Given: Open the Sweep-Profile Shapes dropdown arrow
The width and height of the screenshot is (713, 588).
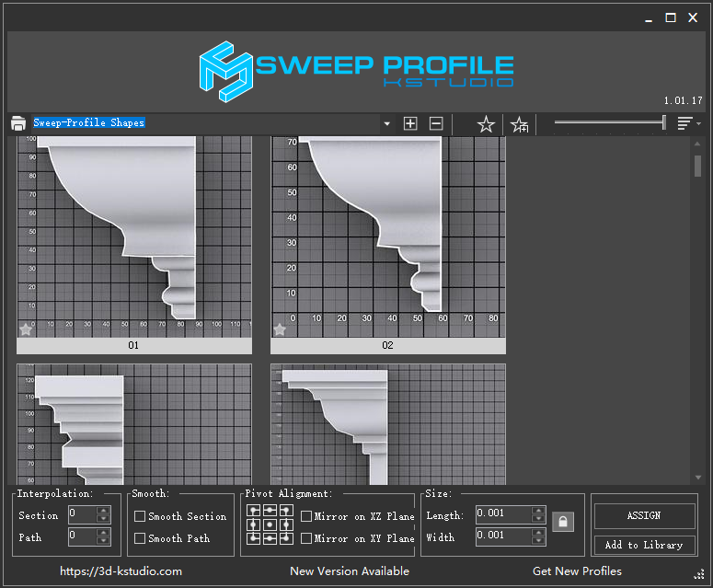Looking at the screenshot, I should click(387, 123).
